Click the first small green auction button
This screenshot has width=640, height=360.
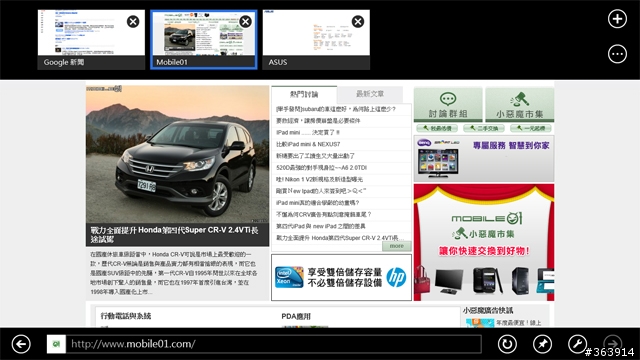[437, 128]
